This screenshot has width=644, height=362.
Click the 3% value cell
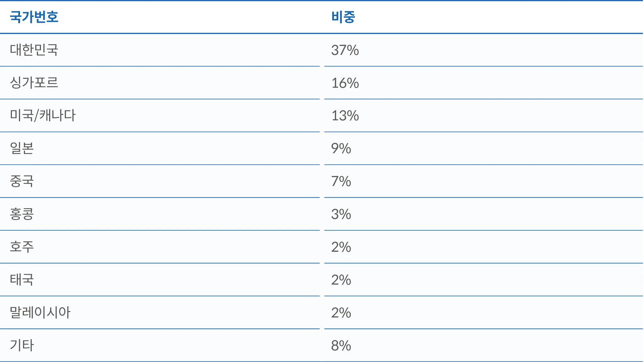tap(341, 214)
